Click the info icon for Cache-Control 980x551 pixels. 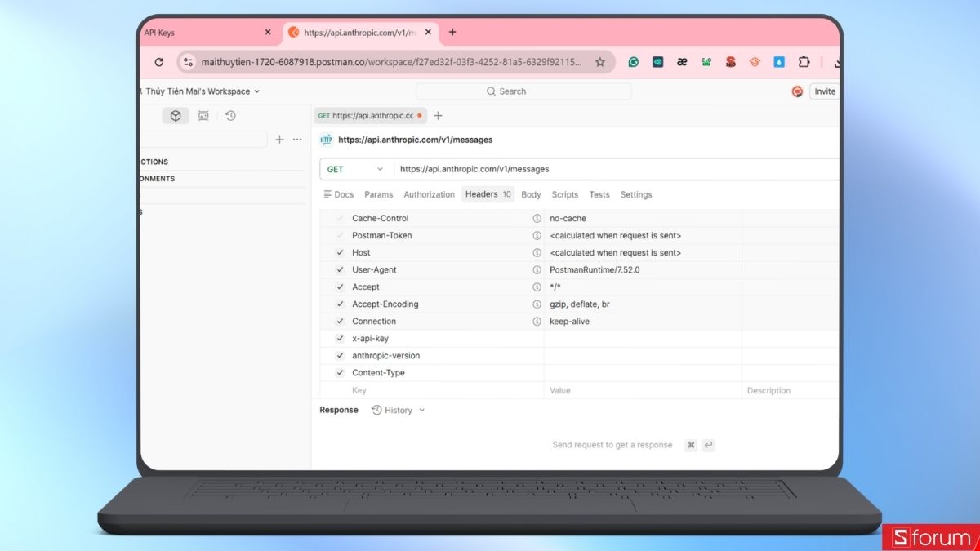pos(537,218)
